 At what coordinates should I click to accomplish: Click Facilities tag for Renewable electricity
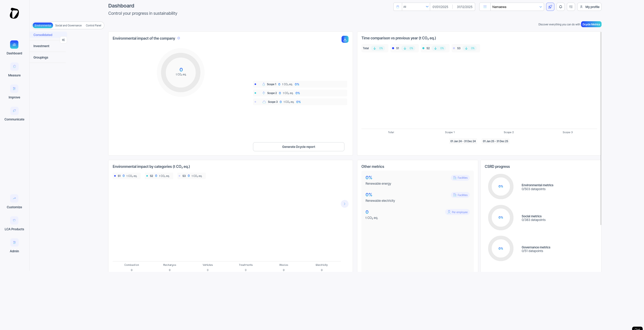coord(460,195)
